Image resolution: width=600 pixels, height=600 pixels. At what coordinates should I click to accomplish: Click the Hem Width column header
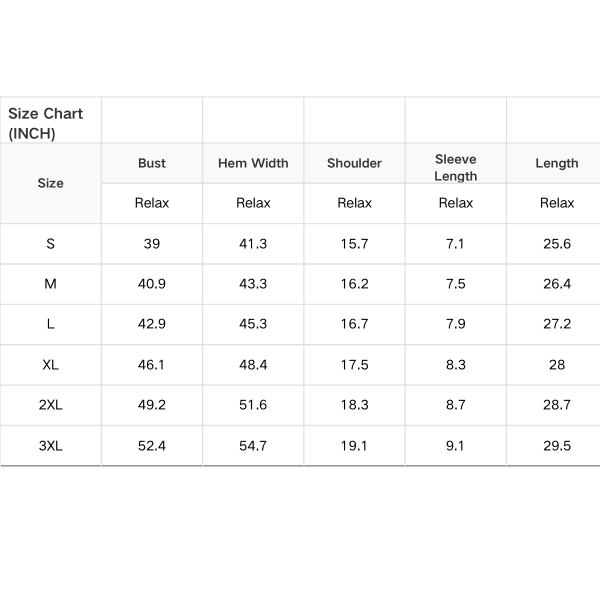coord(253,163)
